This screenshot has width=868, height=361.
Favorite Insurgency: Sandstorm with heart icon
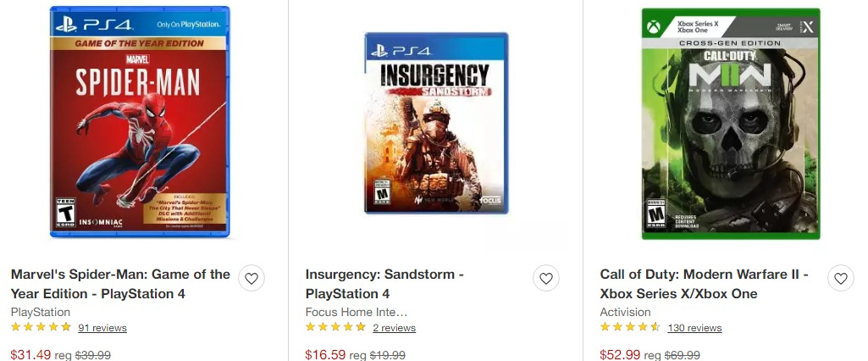tap(546, 278)
